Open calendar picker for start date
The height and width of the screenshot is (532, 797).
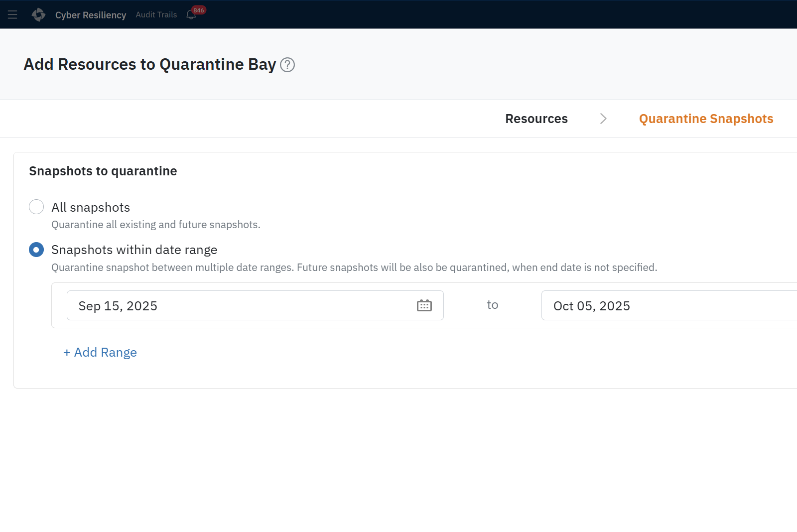[x=424, y=305]
